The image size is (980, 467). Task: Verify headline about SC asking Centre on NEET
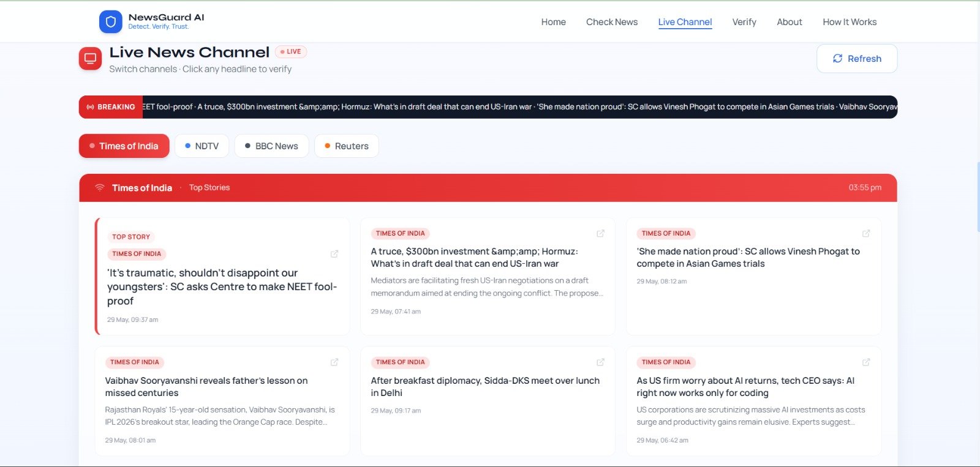tap(222, 287)
